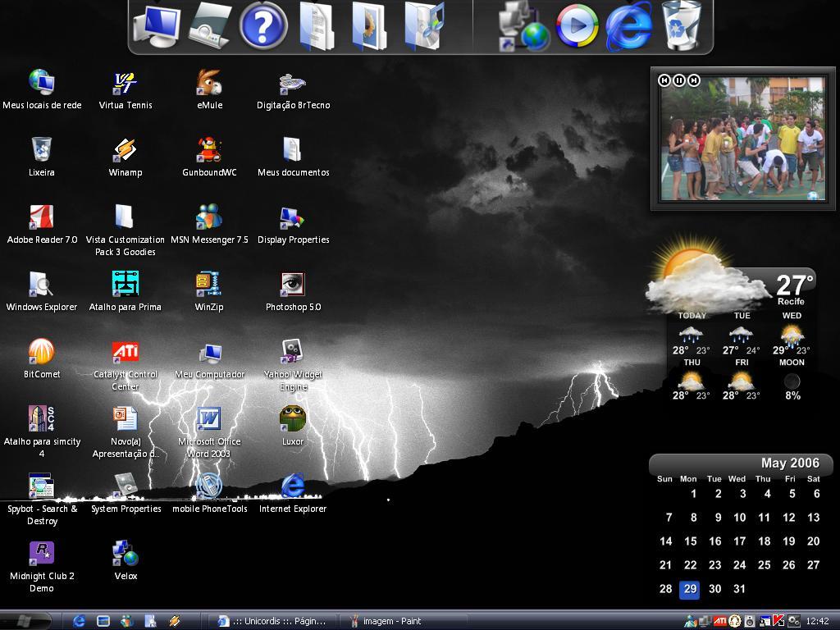Click the red K antivirus tray icon
840x630 pixels.
[x=778, y=621]
